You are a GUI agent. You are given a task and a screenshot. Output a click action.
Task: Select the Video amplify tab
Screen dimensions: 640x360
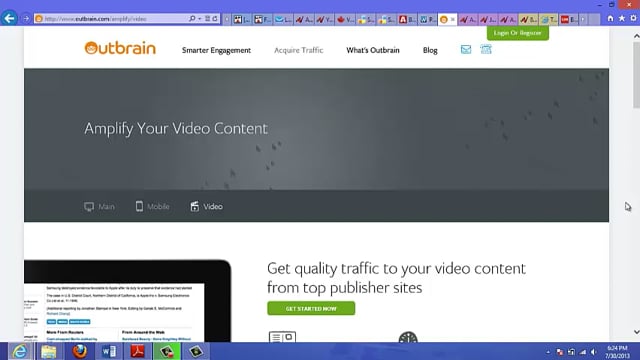coord(207,207)
